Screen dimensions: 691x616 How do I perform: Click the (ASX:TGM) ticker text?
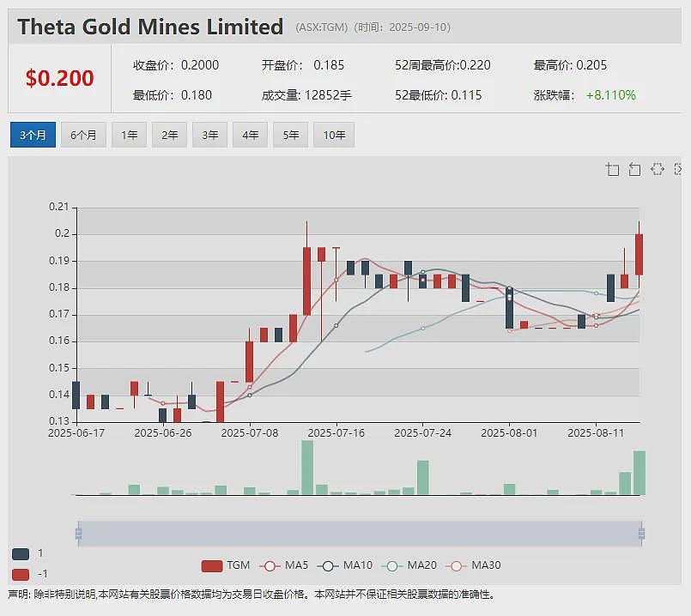tap(322, 27)
